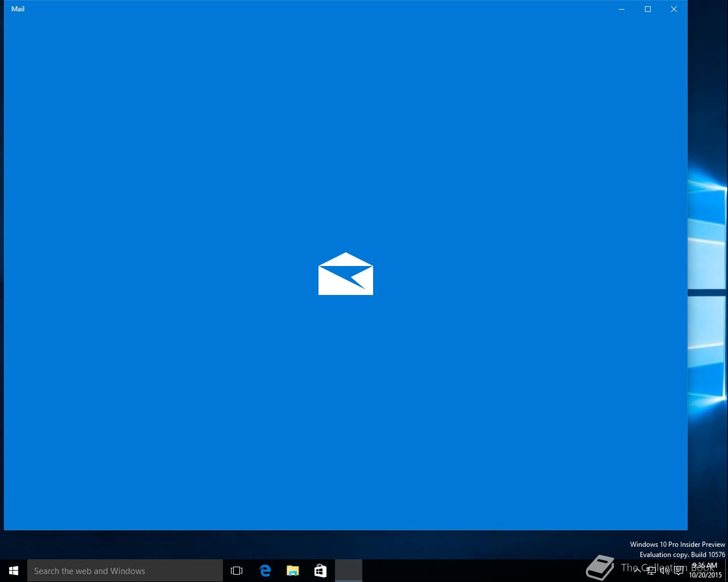Open the Windows Start menu
Image resolution: width=728 pixels, height=582 pixels.
tap(14, 571)
